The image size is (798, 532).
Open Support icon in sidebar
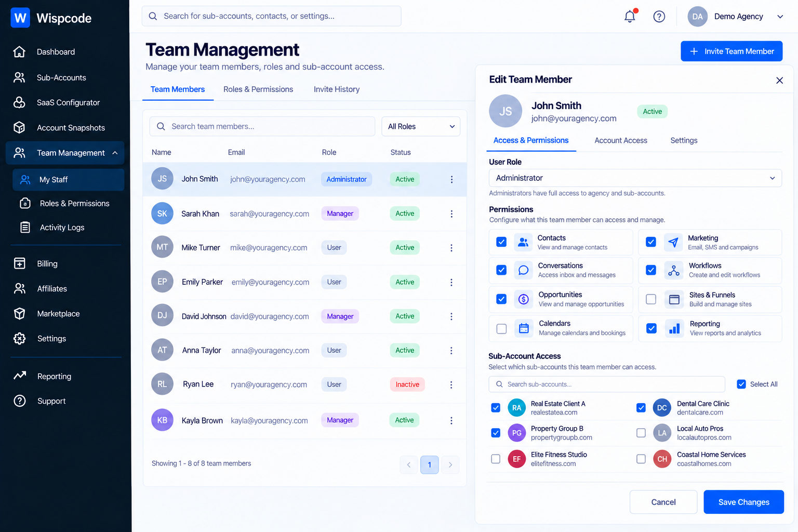pyautogui.click(x=19, y=401)
